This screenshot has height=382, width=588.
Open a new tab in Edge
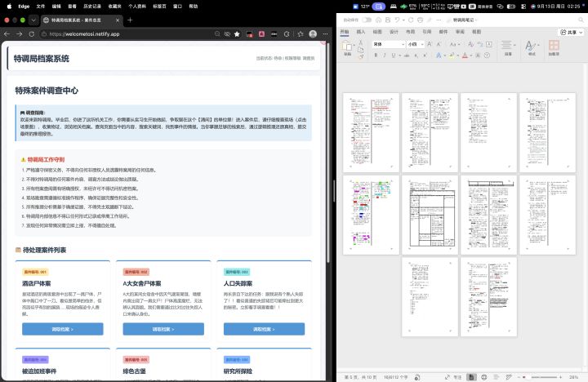point(130,20)
